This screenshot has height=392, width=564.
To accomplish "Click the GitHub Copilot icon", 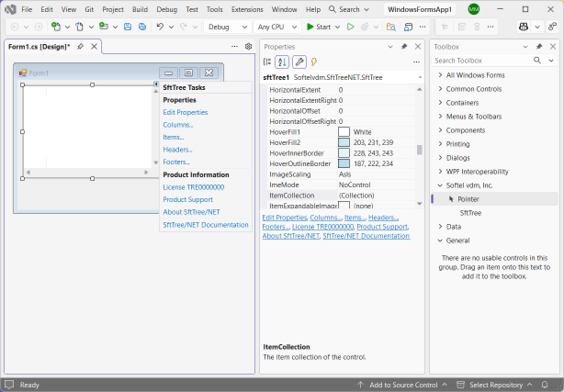I will [x=524, y=27].
